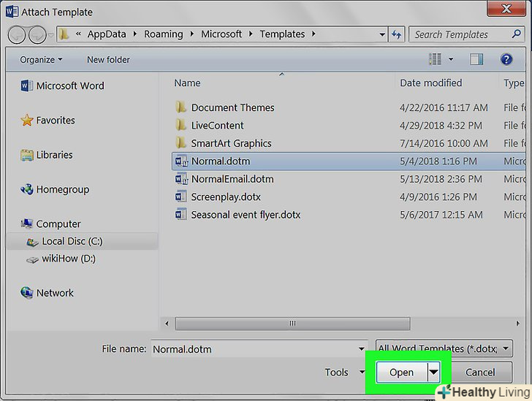The height and width of the screenshot is (401, 532).
Task: Select Computer in navigation pane
Action: [x=50, y=224]
